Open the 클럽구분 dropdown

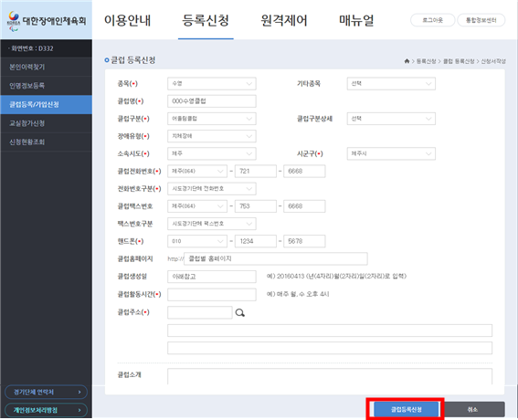pos(212,119)
